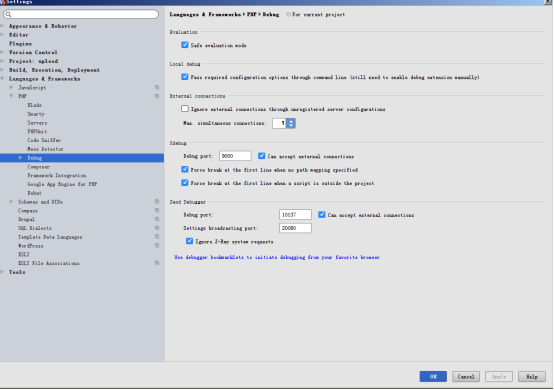Disable Safe evaluation mode checkbox
The width and height of the screenshot is (554, 390).
pyautogui.click(x=185, y=45)
